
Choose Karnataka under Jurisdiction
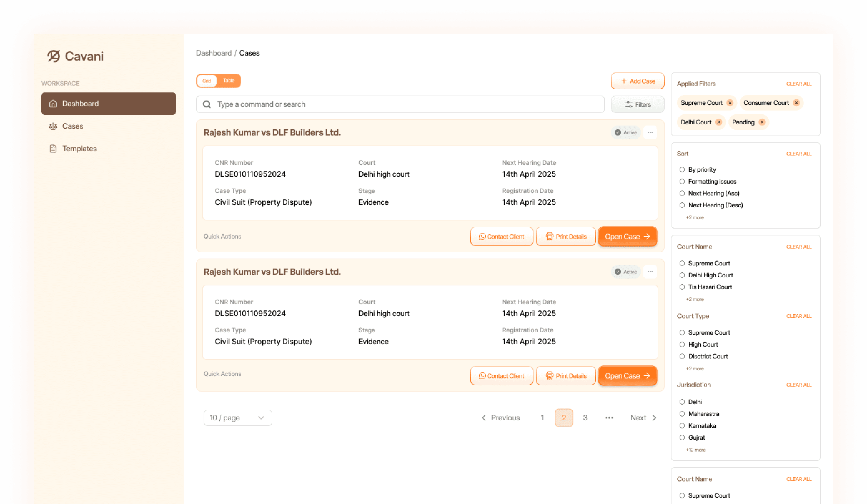click(x=682, y=426)
